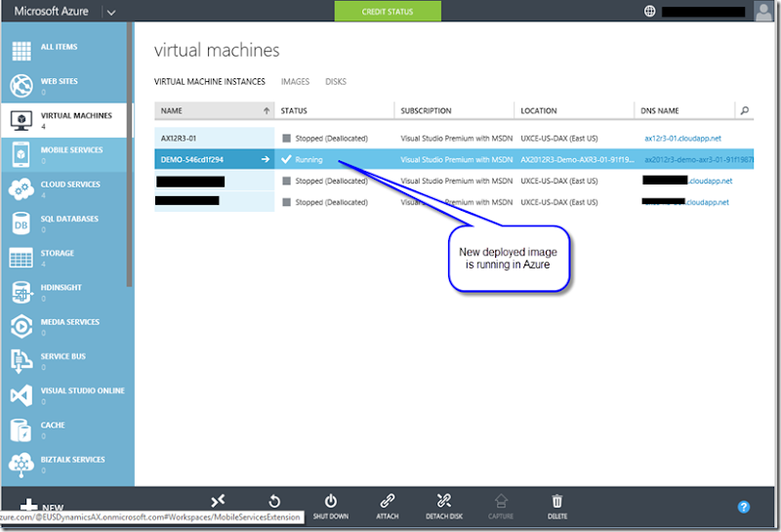Viewport: 781px width, 532px height.
Task: Switch to the Images tab
Action: (295, 82)
